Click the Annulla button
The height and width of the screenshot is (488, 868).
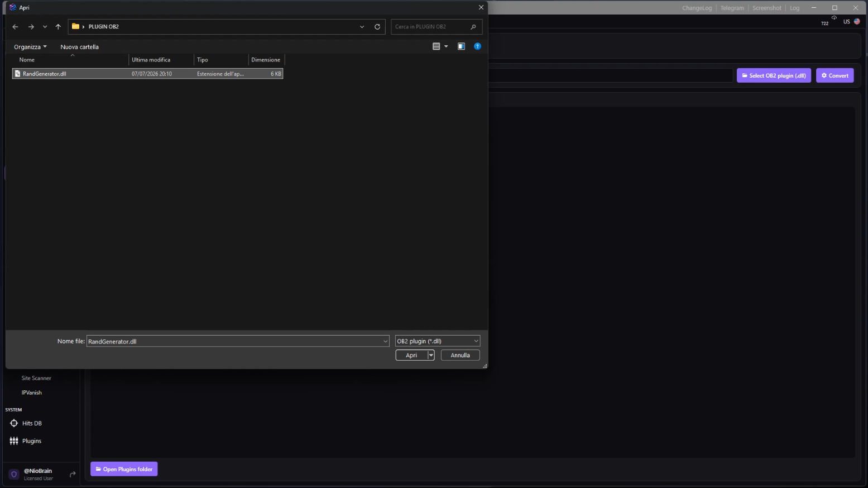point(461,355)
